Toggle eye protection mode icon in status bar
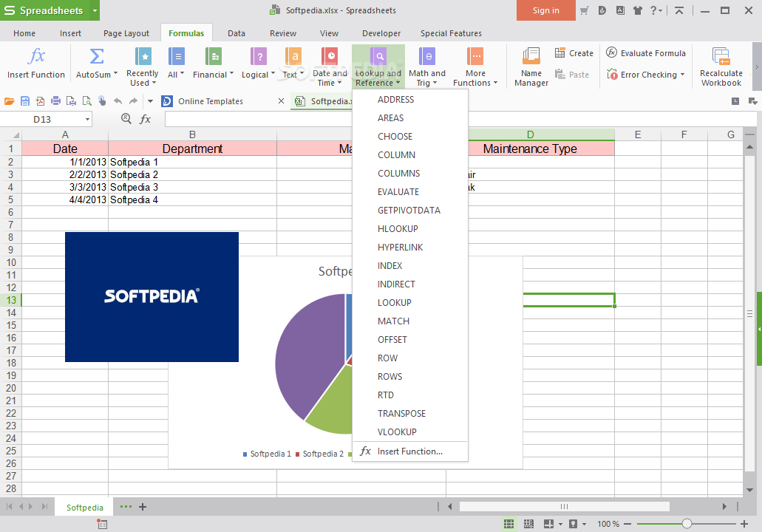 point(574,524)
